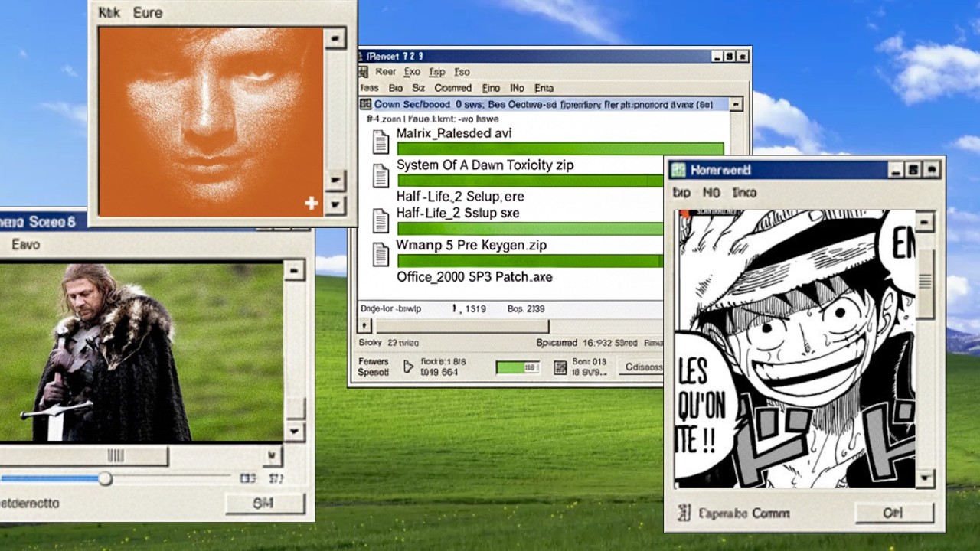Open the Fsp menu in the download window
The width and height of the screenshot is (980, 551).
[437, 72]
